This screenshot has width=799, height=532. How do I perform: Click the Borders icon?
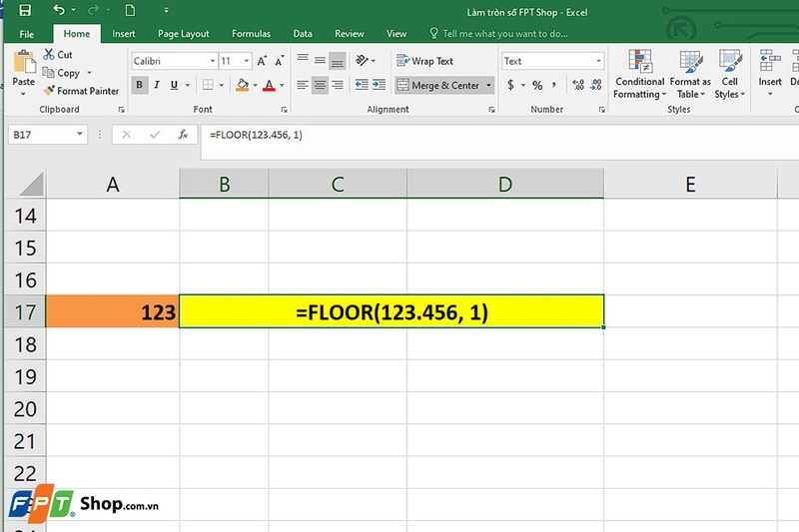(x=208, y=85)
